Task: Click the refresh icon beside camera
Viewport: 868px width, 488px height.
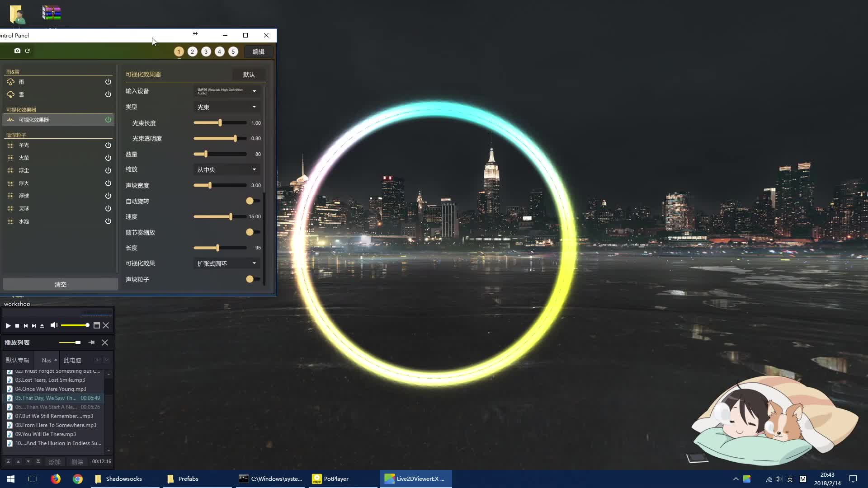Action: tap(28, 51)
